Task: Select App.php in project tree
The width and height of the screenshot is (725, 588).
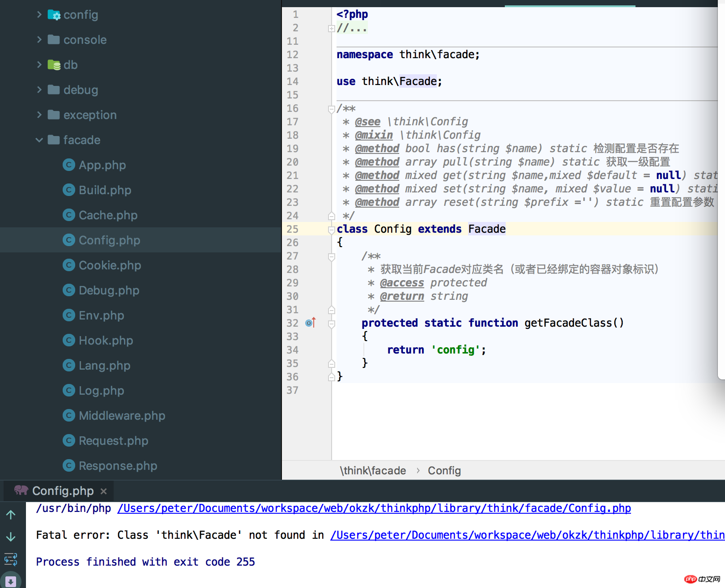Action: (x=102, y=165)
